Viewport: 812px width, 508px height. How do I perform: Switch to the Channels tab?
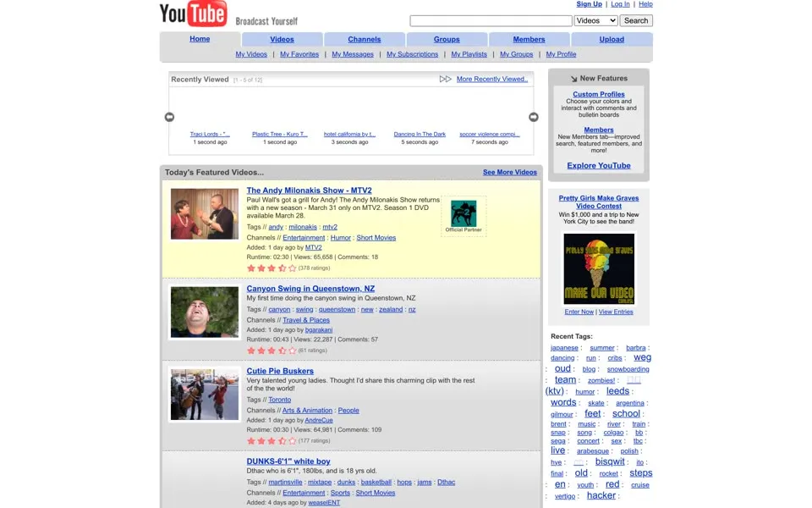pos(364,40)
